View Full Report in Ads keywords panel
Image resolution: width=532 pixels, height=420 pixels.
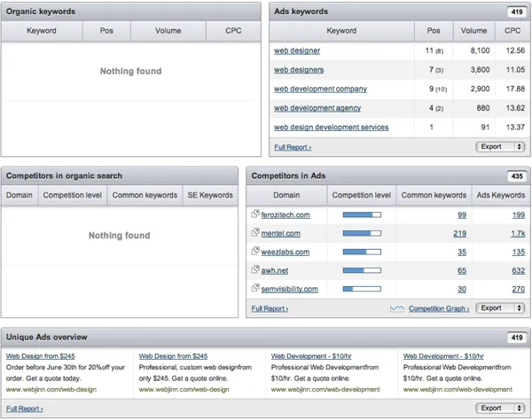(293, 147)
